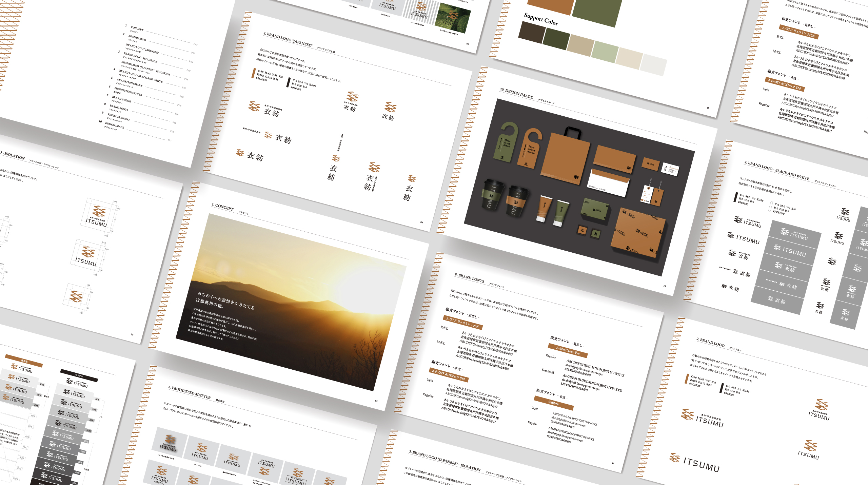Click "GRADATION CHART" in the table of contents
Image resolution: width=868 pixels, height=485 pixels.
point(130,83)
